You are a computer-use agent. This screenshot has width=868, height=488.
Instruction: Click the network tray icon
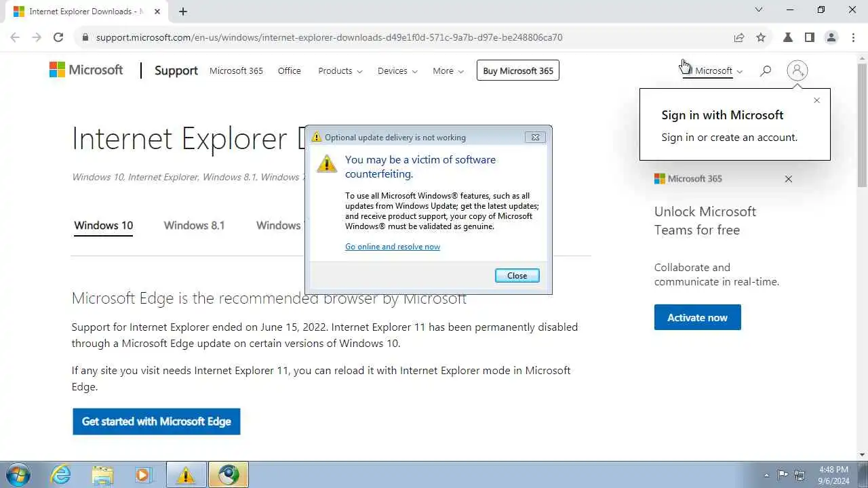800,475
